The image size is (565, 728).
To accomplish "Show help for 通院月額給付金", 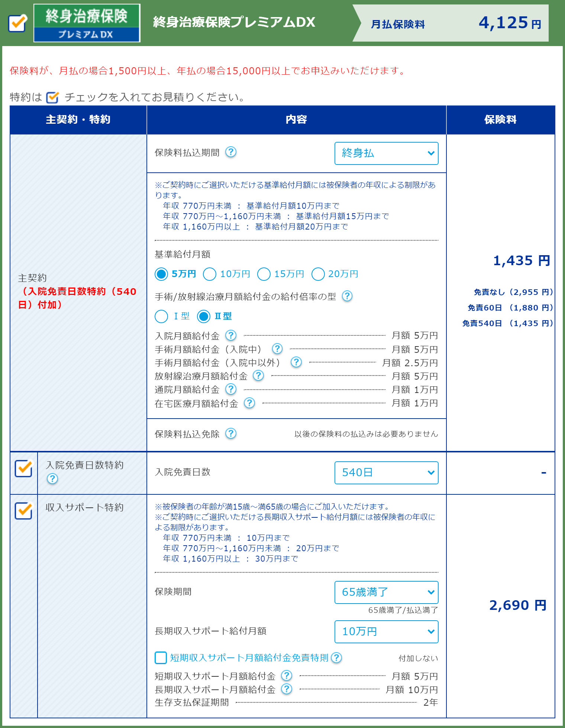I will click(231, 389).
